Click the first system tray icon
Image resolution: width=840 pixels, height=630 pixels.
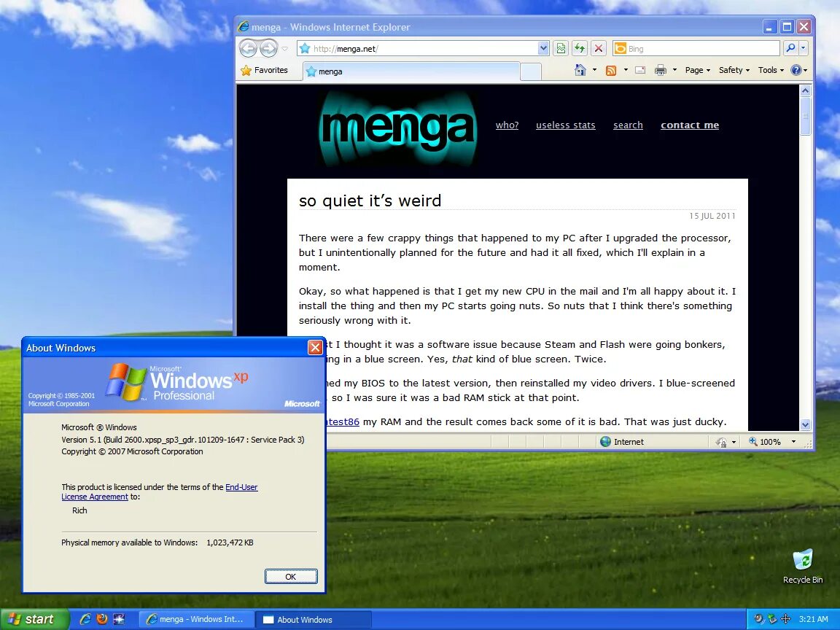coord(758,619)
